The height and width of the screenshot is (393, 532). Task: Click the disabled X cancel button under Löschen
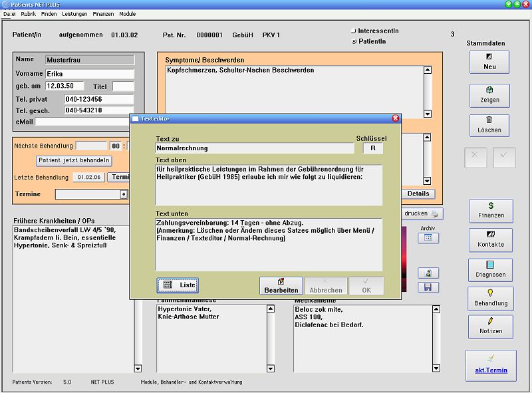click(475, 158)
